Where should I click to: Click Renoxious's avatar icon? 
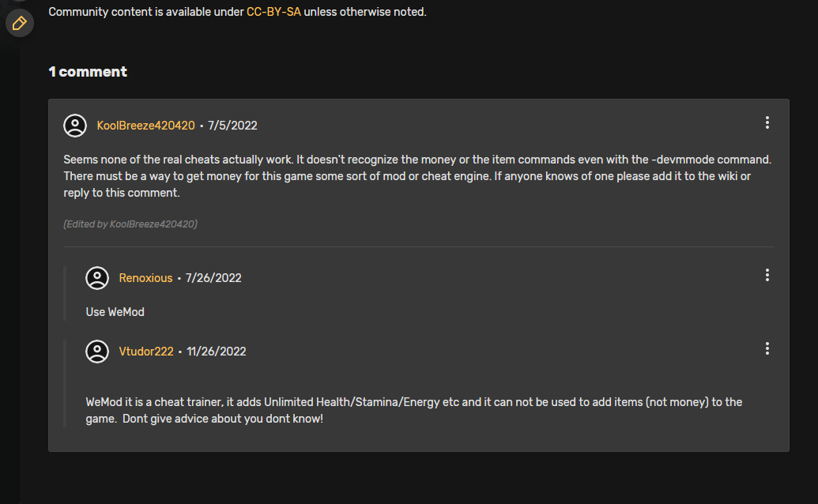[97, 278]
